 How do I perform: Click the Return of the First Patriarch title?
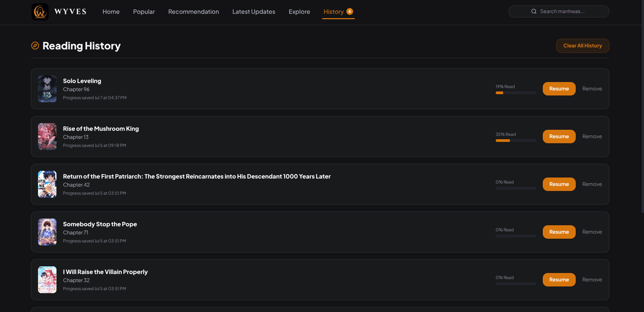pyautogui.click(x=197, y=177)
